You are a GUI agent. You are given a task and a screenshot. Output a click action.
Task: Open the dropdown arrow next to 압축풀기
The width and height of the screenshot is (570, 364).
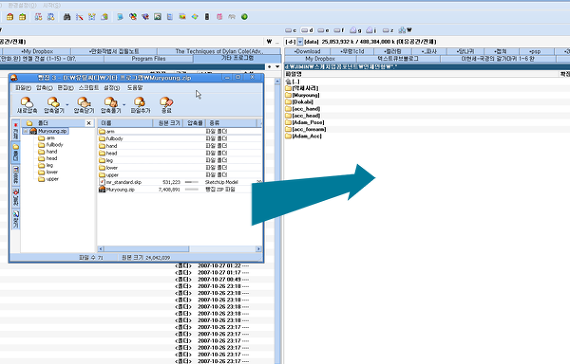point(124,105)
